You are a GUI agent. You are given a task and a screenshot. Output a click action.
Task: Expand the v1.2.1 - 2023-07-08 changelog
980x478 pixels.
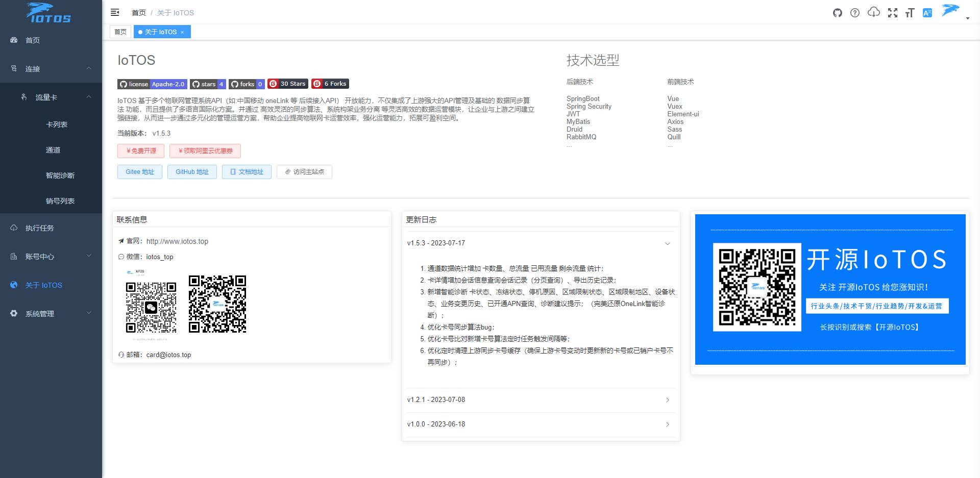(x=541, y=400)
